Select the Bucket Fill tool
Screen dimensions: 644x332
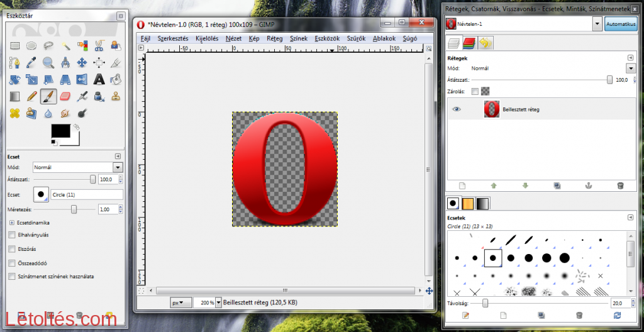coord(116,79)
